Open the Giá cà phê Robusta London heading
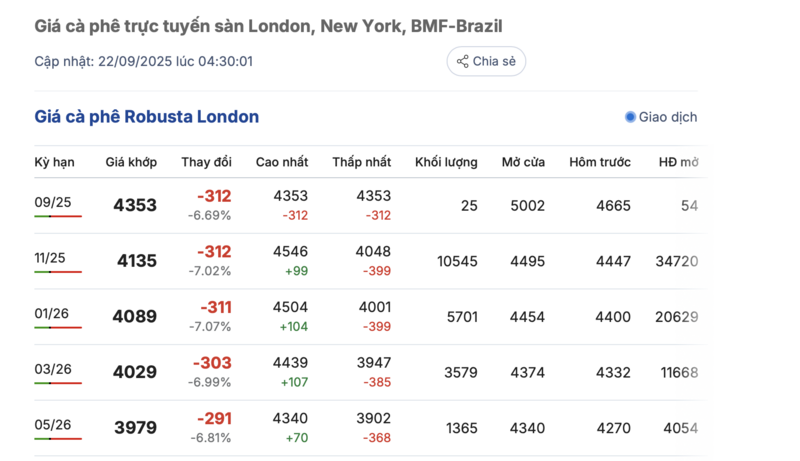The width and height of the screenshot is (800, 461). coord(147,117)
